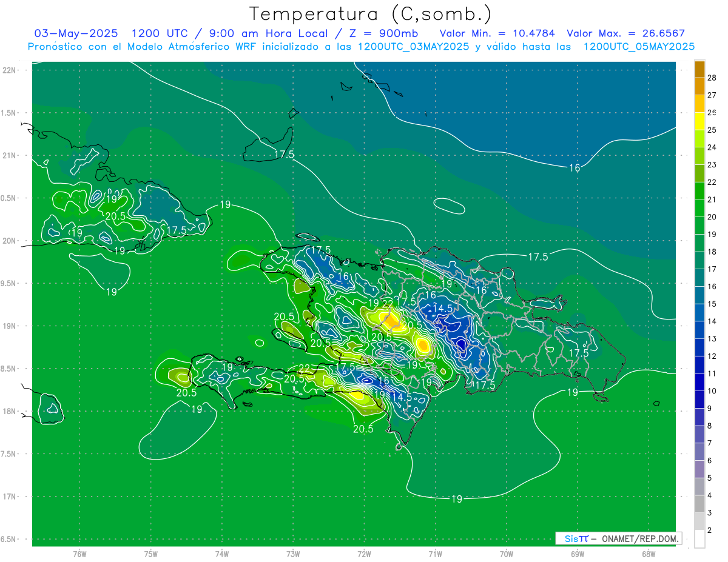Click the '16' contour label in the northeast ocean

[575, 168]
